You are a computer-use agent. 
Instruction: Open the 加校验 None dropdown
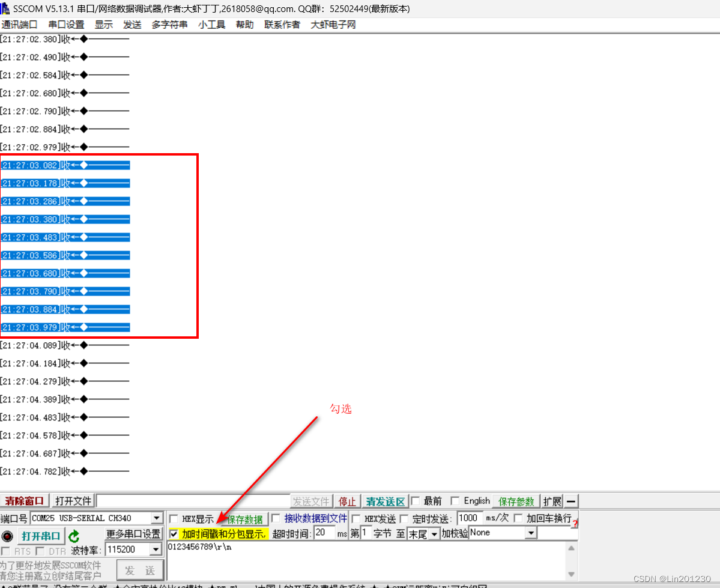coord(531,533)
